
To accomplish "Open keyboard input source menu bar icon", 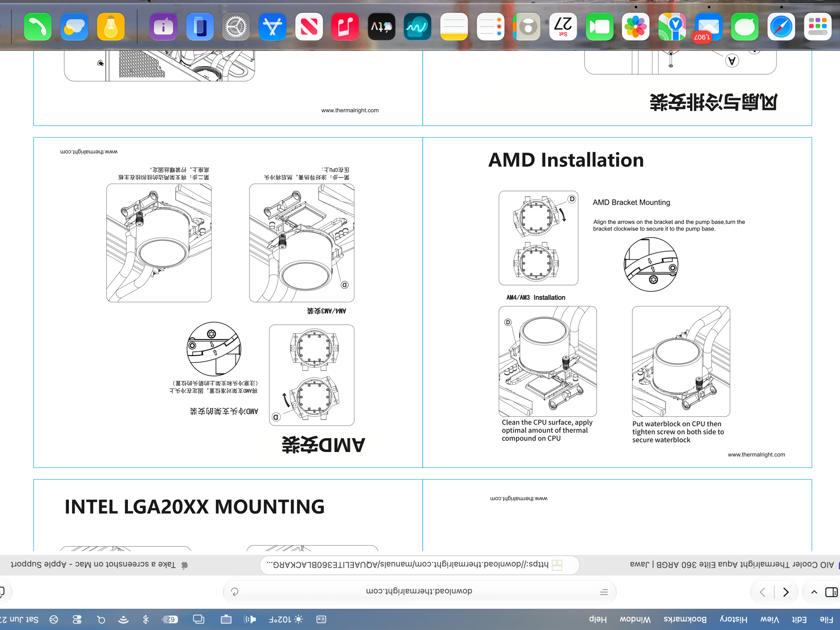I will [321, 619].
